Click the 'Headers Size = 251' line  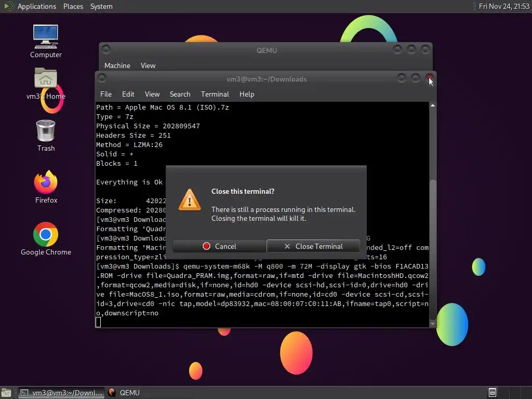tap(134, 136)
